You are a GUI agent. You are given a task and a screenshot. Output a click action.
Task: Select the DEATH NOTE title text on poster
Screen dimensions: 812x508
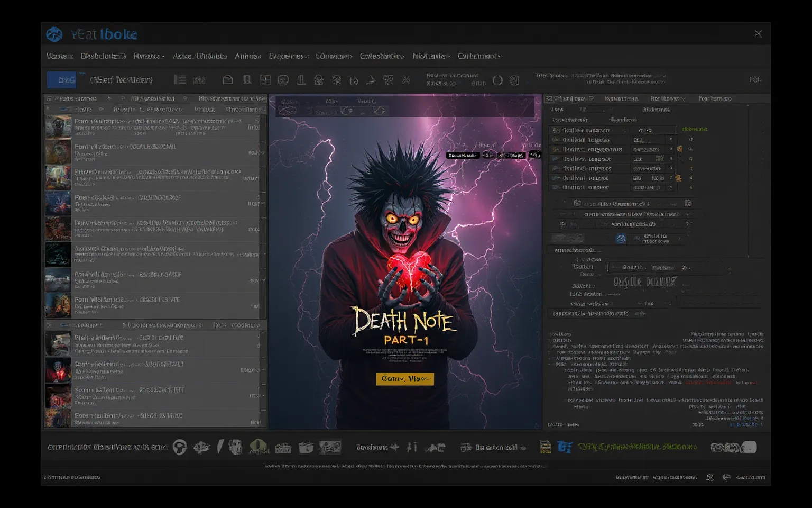pyautogui.click(x=404, y=321)
